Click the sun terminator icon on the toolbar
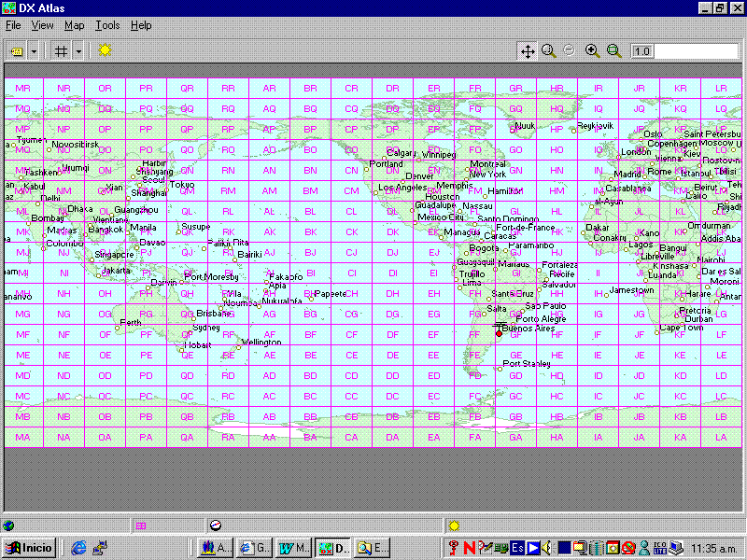The width and height of the screenshot is (747, 560). [x=104, y=51]
